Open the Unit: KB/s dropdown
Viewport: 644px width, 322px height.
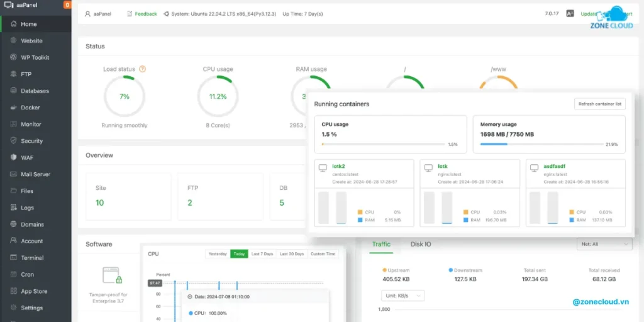click(x=403, y=296)
